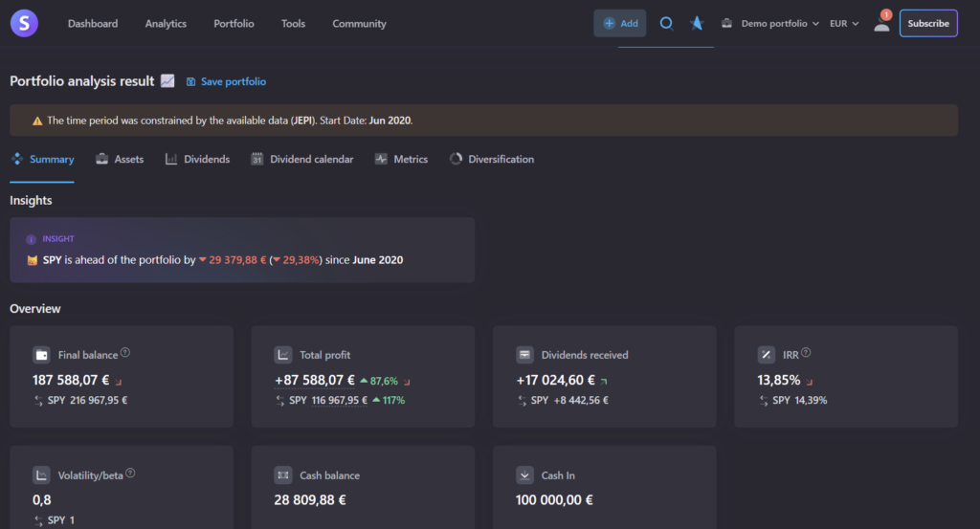Open user profile icon with notification badge
Image resolution: width=980 pixels, height=529 pixels.
click(x=881, y=23)
